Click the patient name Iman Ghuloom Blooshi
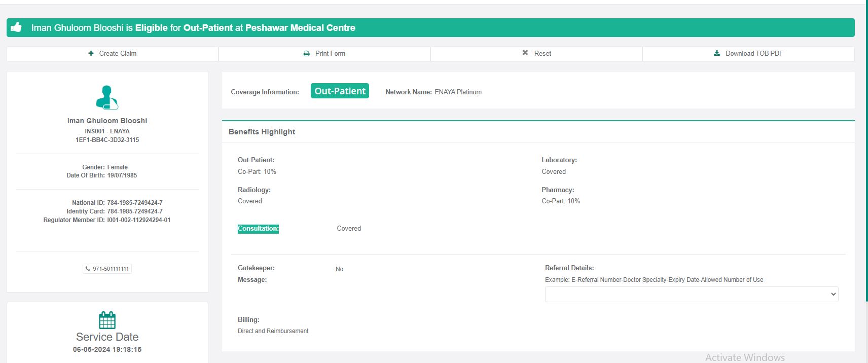The image size is (868, 363). (x=107, y=121)
